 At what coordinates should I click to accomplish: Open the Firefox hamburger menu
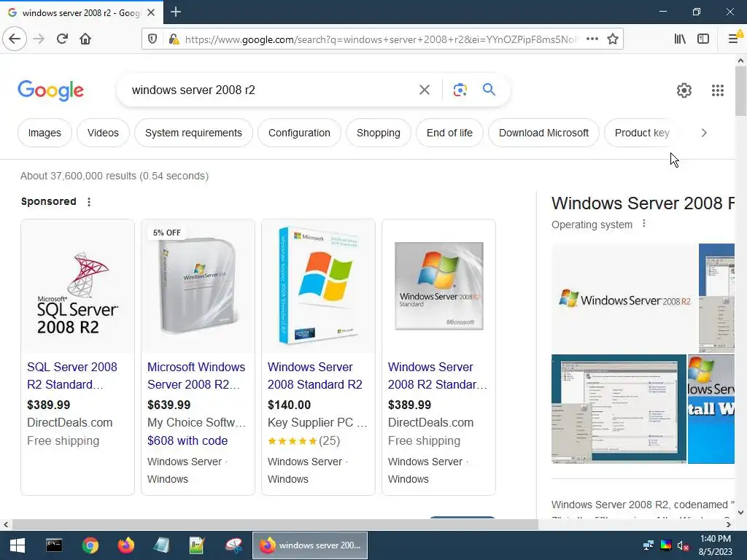(x=734, y=39)
